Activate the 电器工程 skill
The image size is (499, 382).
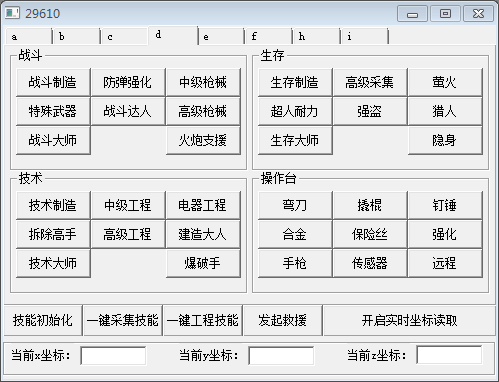[203, 205]
